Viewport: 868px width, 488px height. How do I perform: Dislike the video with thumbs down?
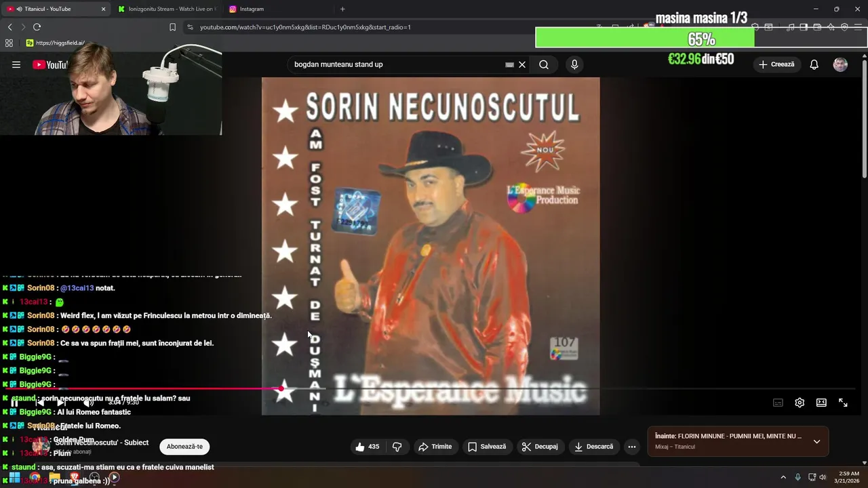click(397, 447)
